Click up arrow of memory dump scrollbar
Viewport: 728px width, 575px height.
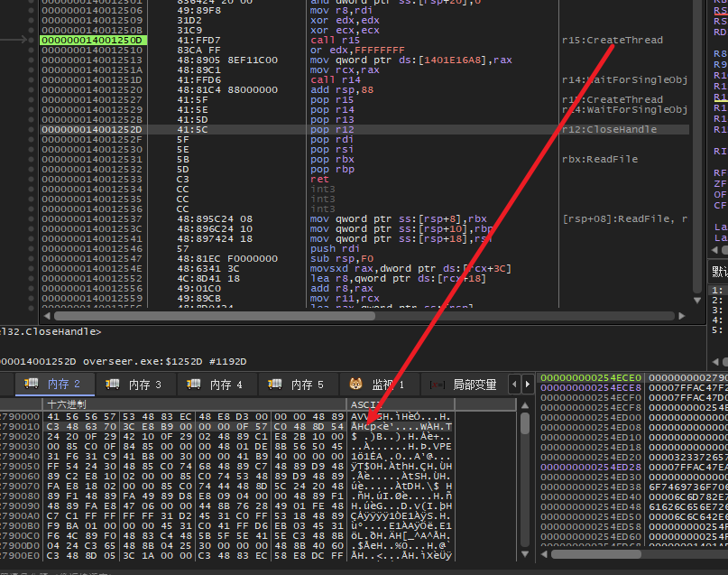tap(525, 406)
